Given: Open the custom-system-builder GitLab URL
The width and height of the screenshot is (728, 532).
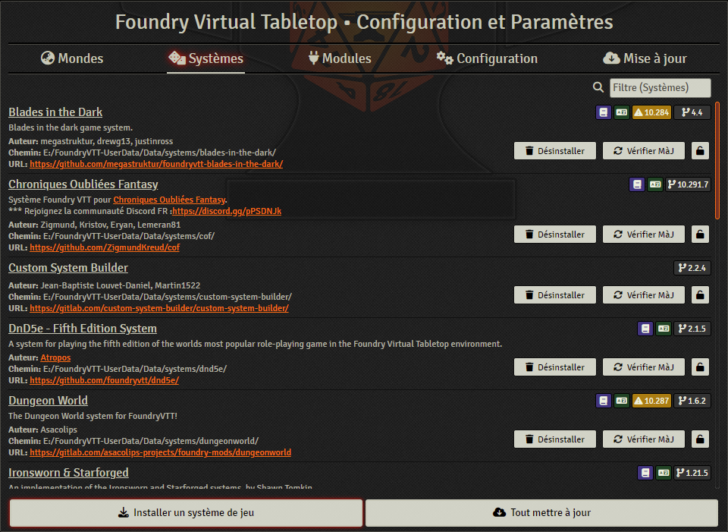Looking at the screenshot, I should 159,308.
